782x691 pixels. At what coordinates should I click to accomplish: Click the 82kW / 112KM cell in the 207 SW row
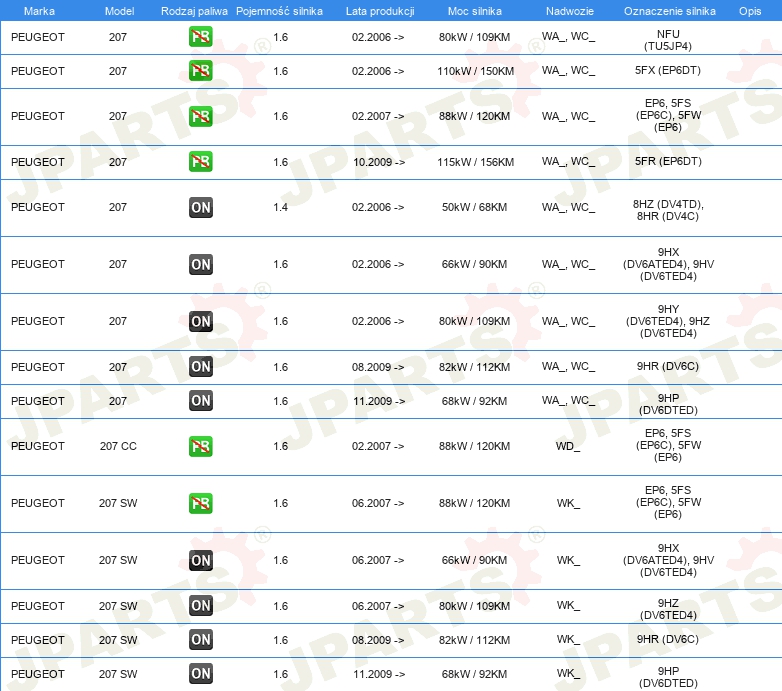coord(474,640)
